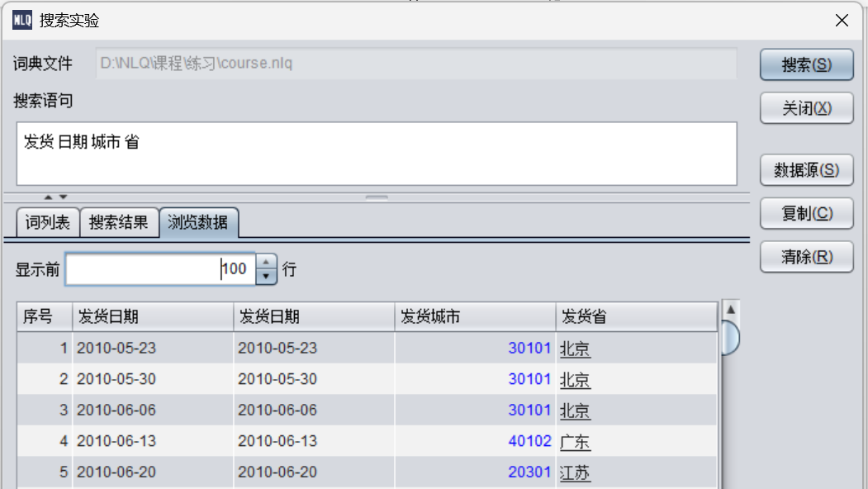868x489 pixels.
Task: Click sequence number 5 cell
Action: (45, 472)
